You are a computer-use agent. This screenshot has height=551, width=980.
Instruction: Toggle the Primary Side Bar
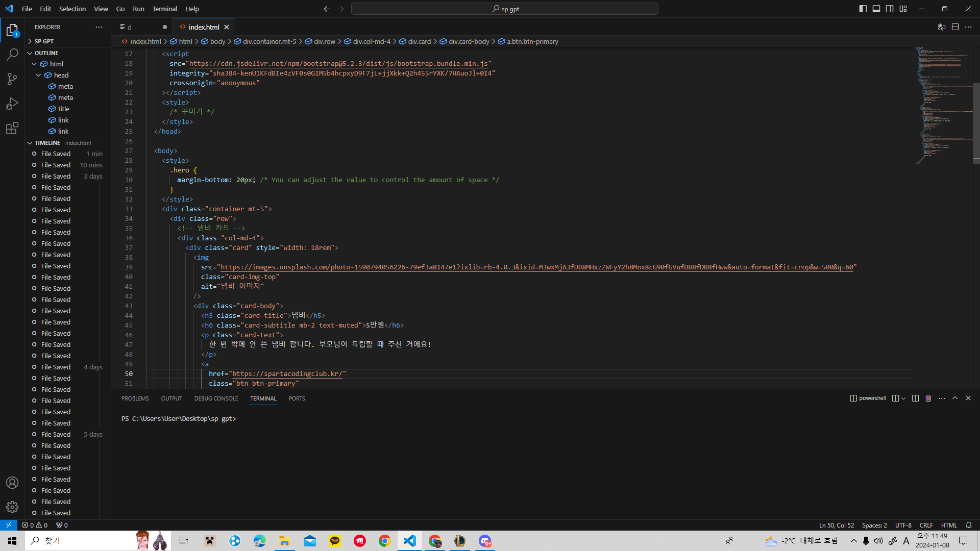point(863,9)
